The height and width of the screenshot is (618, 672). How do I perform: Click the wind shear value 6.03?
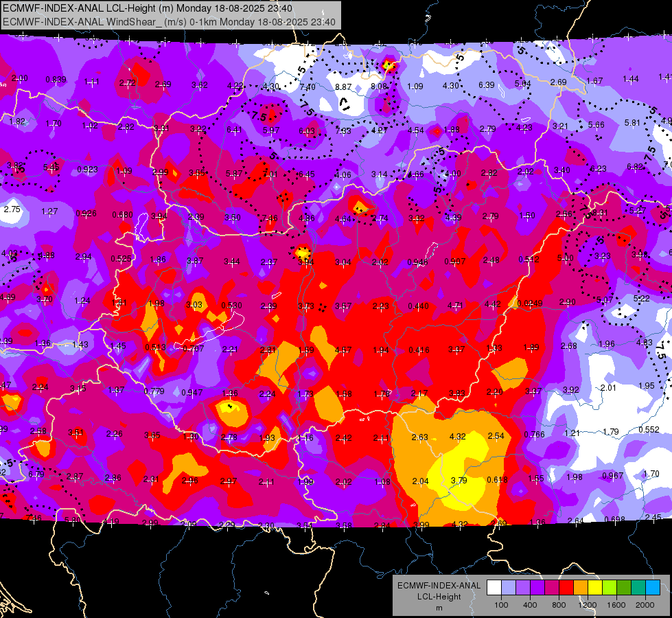click(306, 130)
